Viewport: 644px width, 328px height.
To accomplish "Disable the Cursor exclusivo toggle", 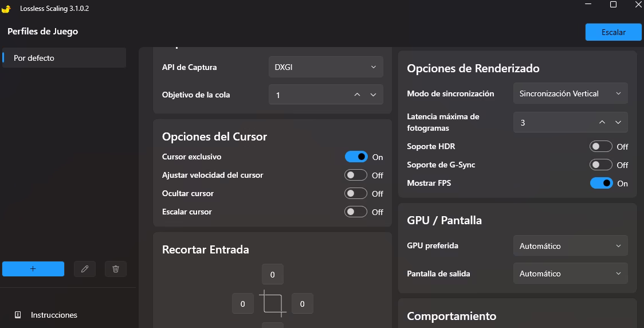I will (356, 157).
